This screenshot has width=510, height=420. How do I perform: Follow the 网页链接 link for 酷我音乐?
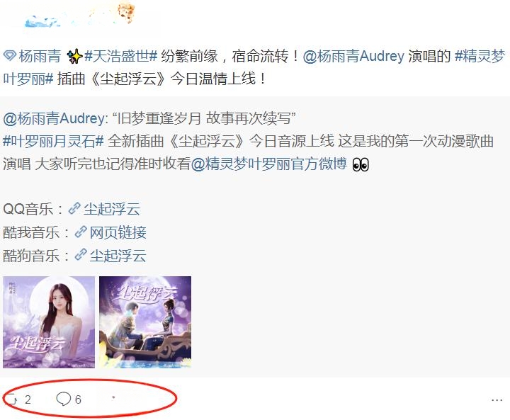click(x=118, y=232)
